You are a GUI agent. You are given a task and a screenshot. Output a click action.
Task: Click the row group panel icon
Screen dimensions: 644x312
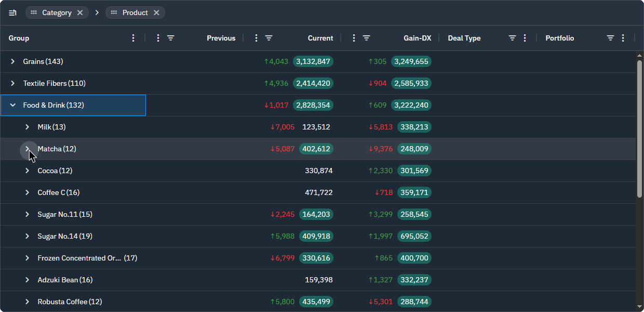coord(12,12)
